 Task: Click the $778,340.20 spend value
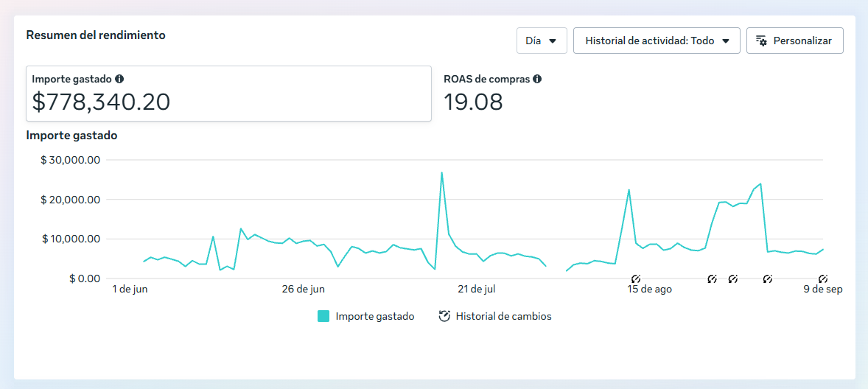(101, 102)
